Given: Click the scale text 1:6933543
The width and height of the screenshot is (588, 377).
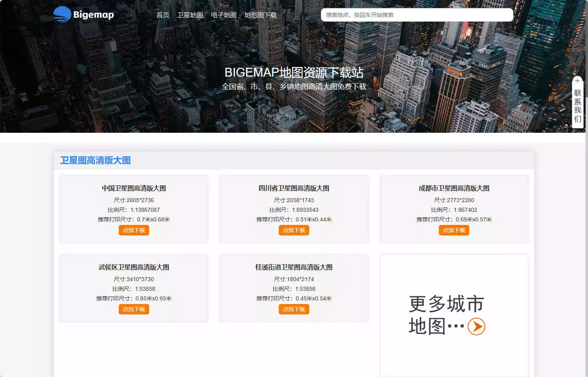Looking at the screenshot, I should pyautogui.click(x=305, y=210).
